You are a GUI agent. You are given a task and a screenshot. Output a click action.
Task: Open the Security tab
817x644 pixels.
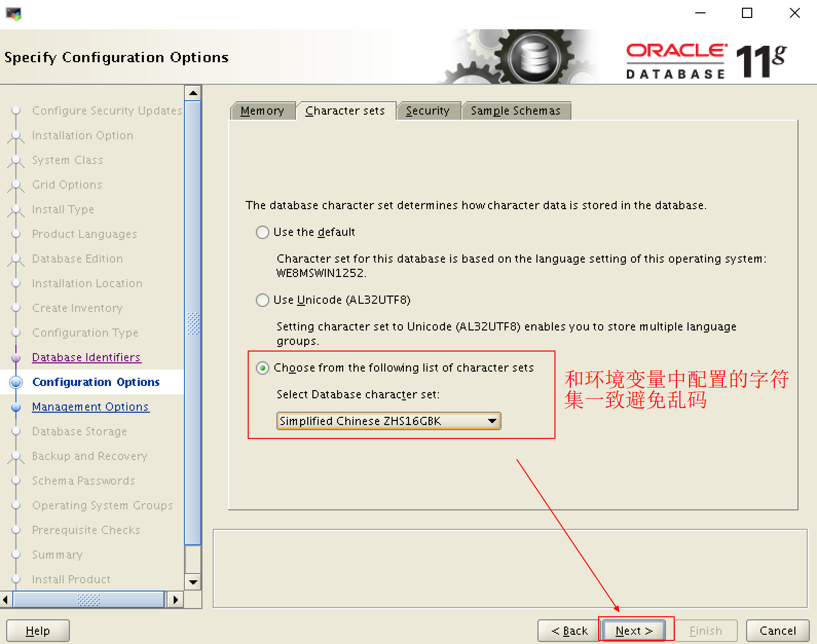tap(428, 111)
